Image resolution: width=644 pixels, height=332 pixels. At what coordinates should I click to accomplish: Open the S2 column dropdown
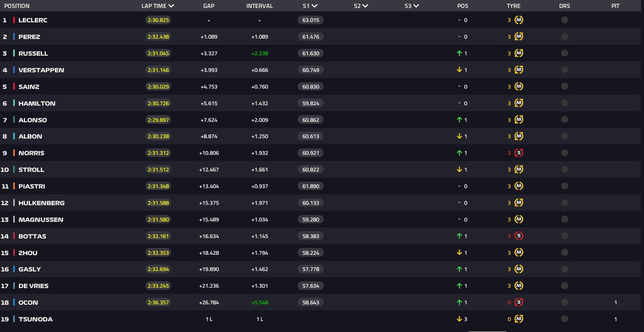click(365, 6)
